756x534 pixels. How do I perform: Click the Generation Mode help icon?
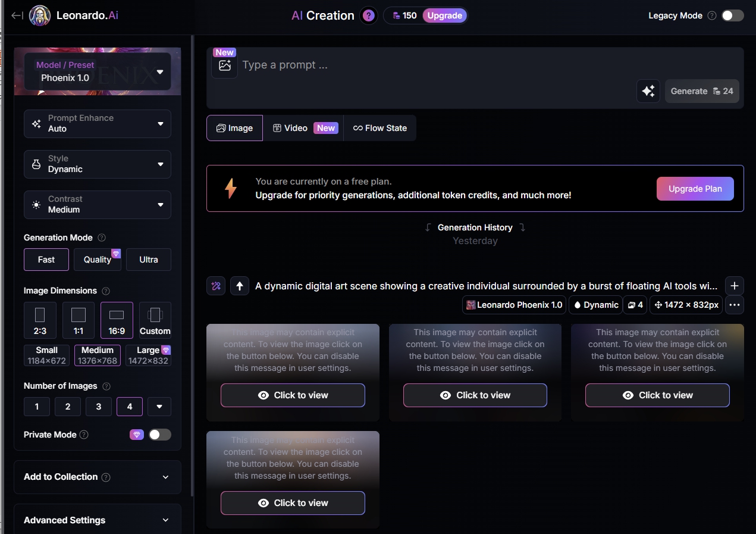(102, 238)
